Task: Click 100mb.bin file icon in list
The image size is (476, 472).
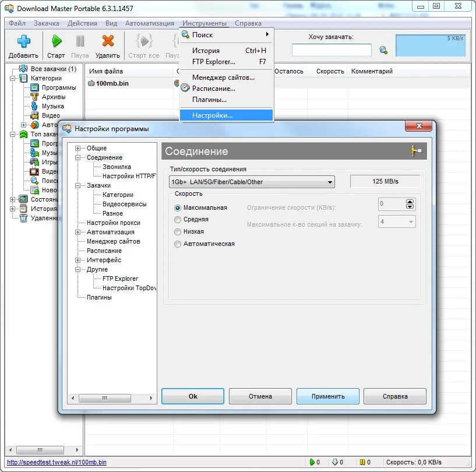Action: click(x=91, y=83)
